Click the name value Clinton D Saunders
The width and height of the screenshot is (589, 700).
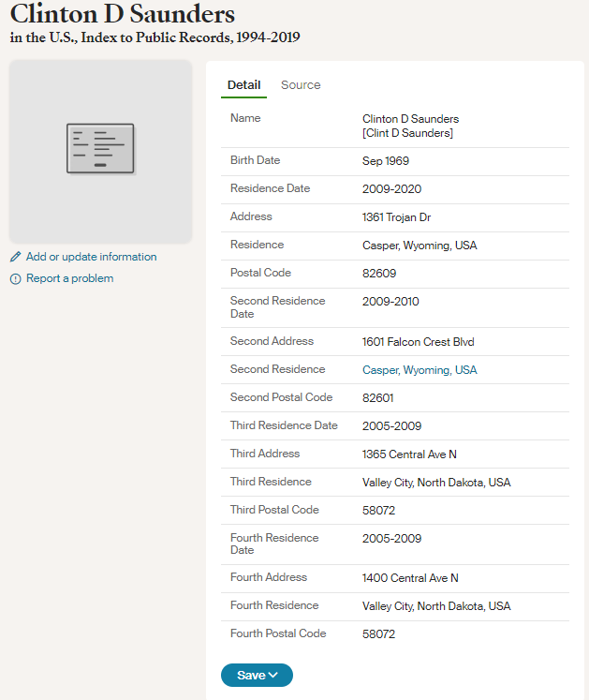pyautogui.click(x=410, y=119)
